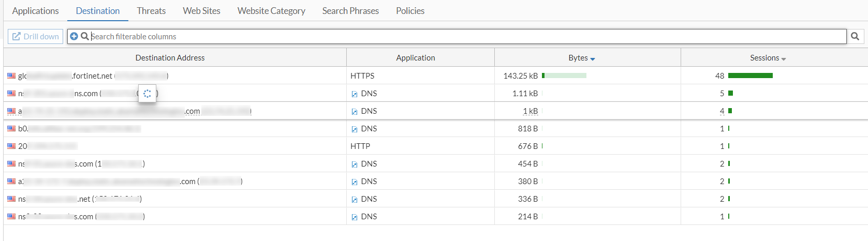868x241 pixels.
Task: Open the Search Phrases tab
Action: [350, 11]
